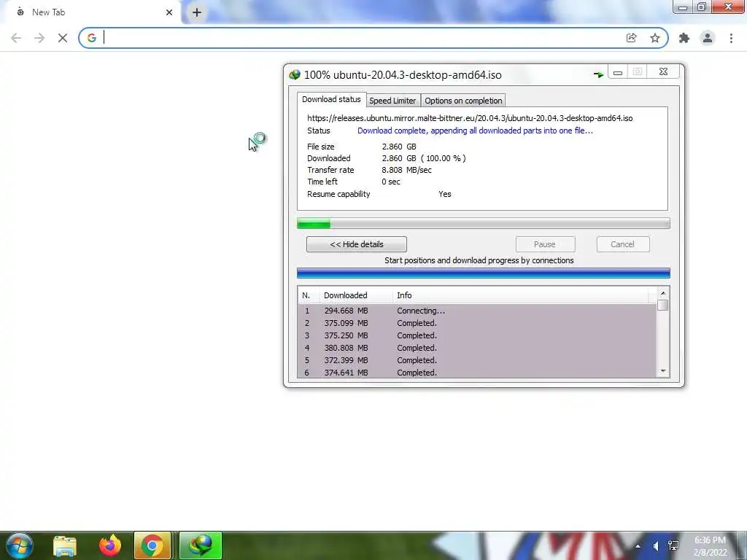
Task: Open Internet Download Manager from taskbar
Action: click(x=201, y=545)
